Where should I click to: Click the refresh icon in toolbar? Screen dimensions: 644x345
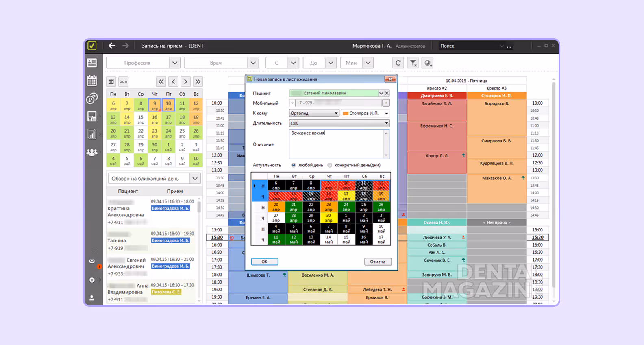398,63
